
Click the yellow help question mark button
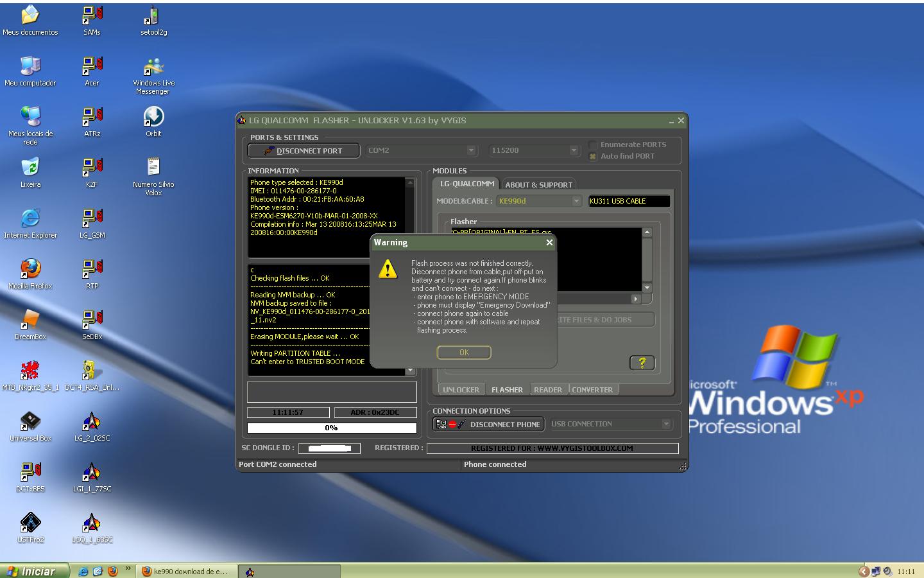point(642,363)
